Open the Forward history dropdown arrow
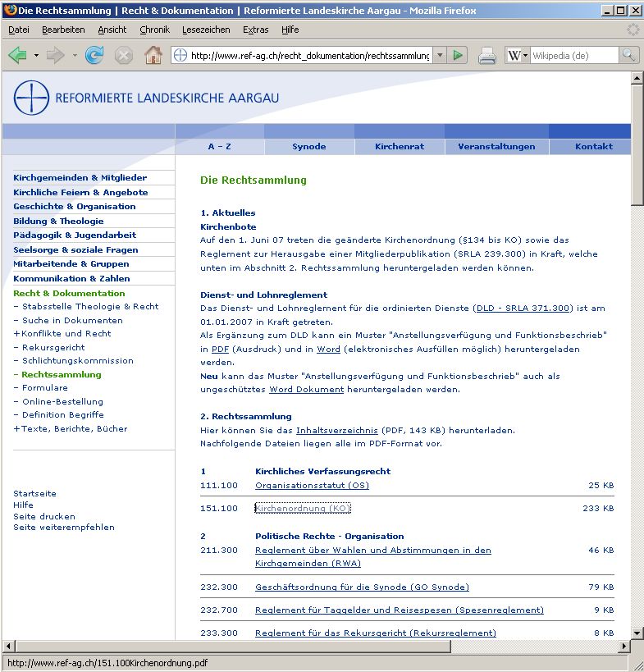 (x=74, y=55)
